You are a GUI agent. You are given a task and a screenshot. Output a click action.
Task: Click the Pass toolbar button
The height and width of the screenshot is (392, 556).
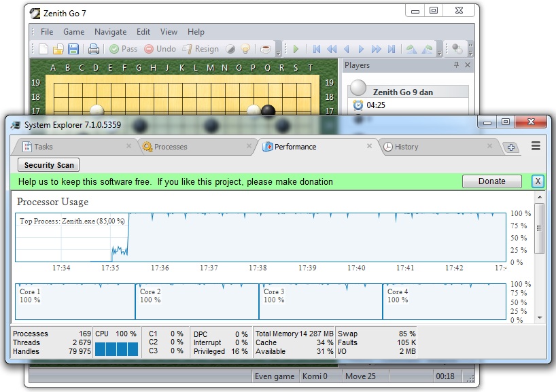coord(123,49)
